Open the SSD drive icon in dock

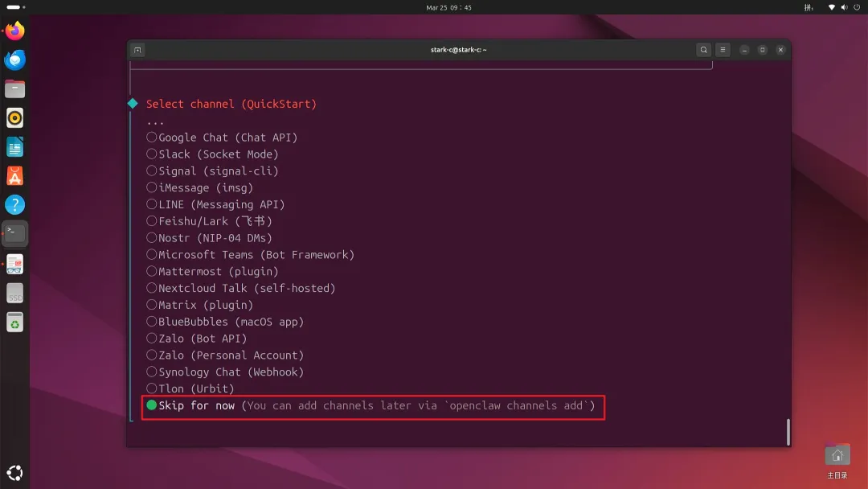pos(15,293)
